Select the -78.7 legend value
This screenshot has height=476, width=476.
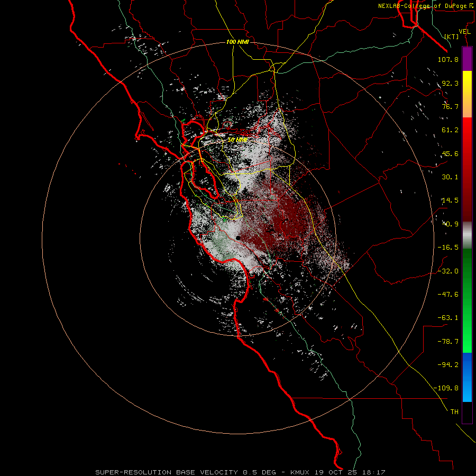point(448,342)
